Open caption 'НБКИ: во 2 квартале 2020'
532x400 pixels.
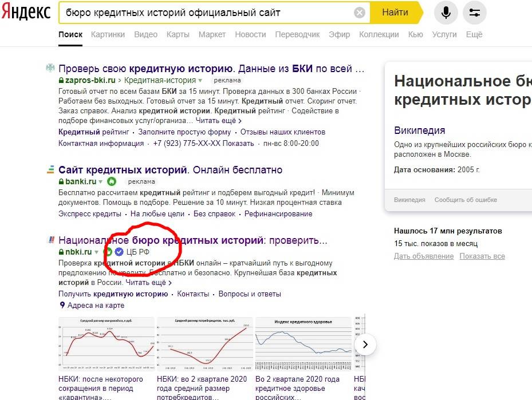(202, 389)
